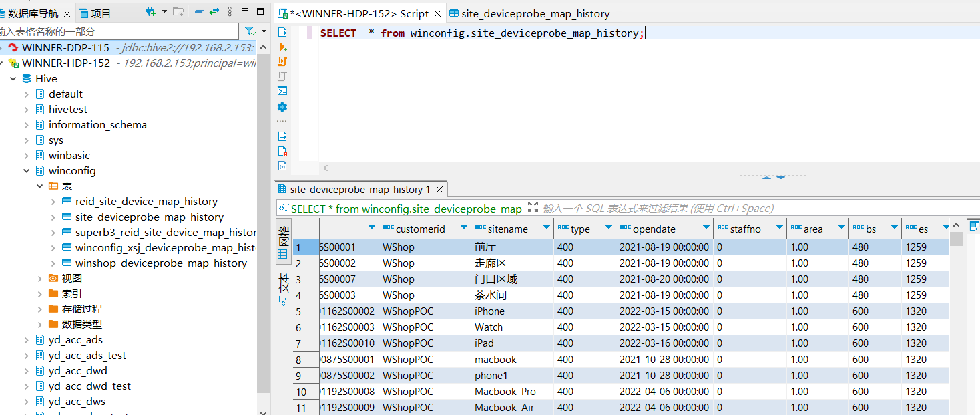Select the winshop_deviceprobe_map_history table
Viewport: 980px width, 415px height.
coord(161,263)
